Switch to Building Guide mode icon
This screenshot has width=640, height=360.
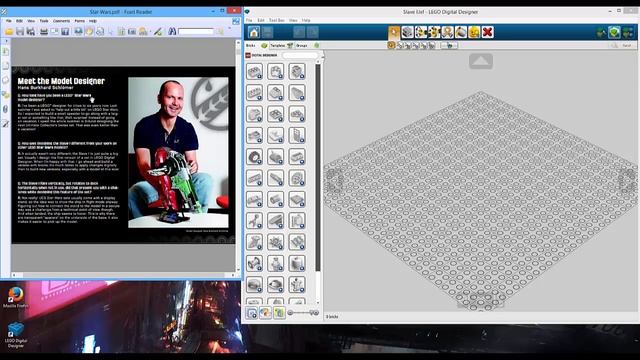tap(628, 32)
